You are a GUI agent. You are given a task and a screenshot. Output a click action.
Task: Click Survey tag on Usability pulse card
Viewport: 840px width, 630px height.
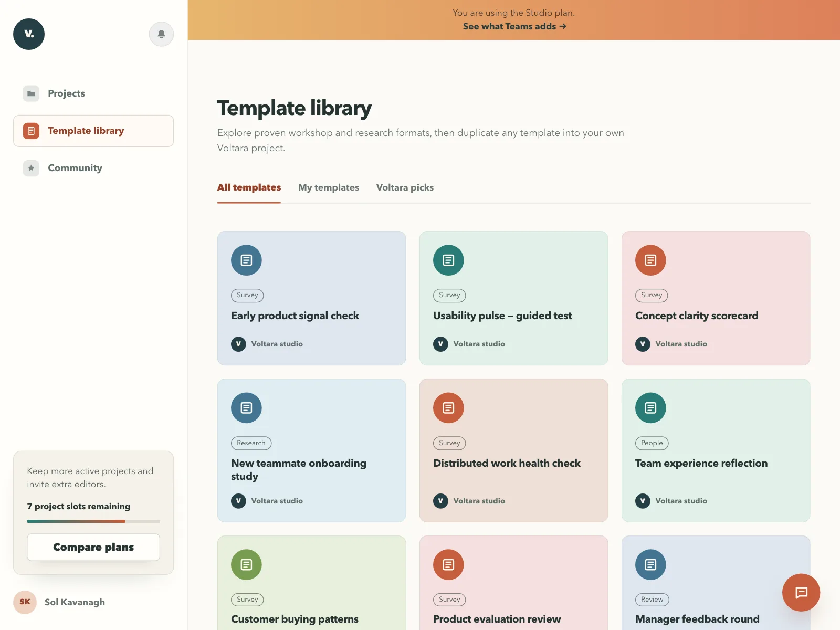coord(449,295)
